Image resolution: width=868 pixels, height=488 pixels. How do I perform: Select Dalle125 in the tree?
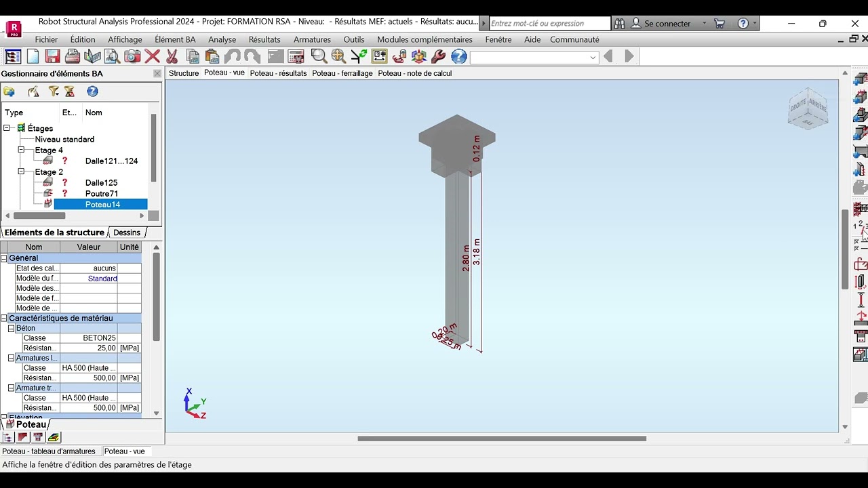point(101,182)
